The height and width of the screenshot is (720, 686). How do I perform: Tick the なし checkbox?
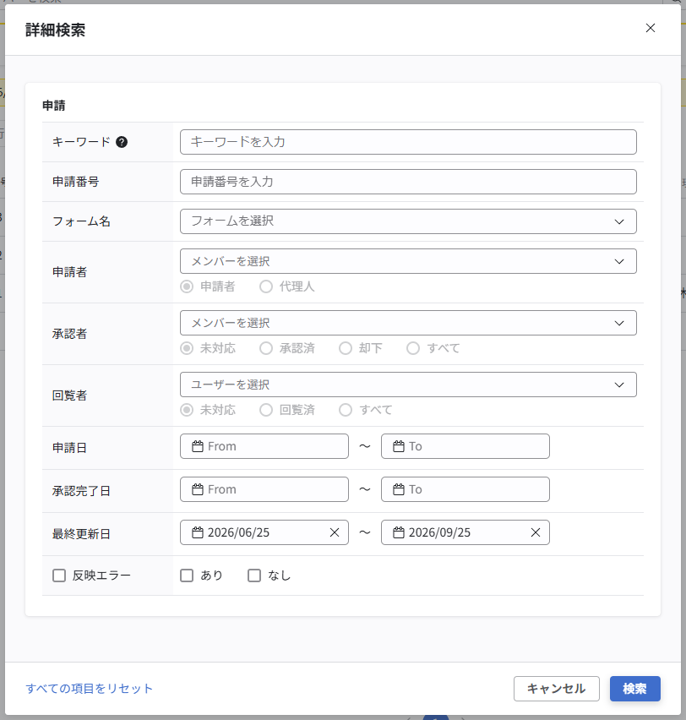tap(254, 575)
